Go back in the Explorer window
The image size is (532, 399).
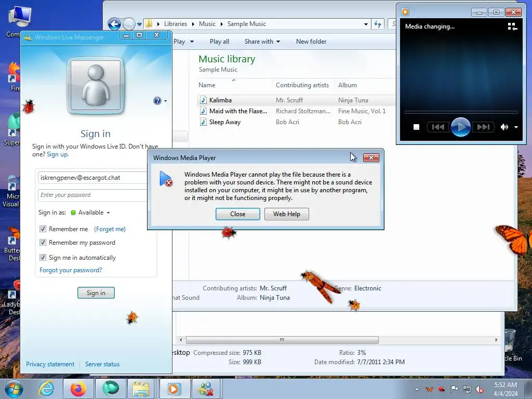point(114,24)
